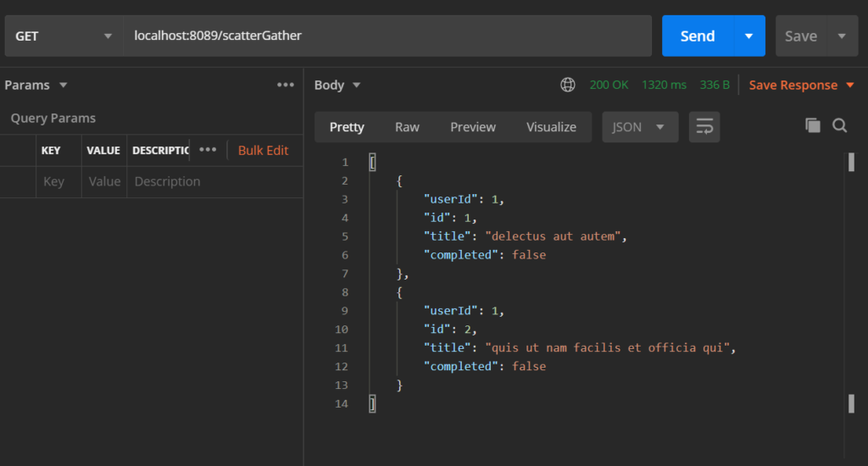Open the JSON format dropdown
The image size is (868, 466).
coord(640,127)
